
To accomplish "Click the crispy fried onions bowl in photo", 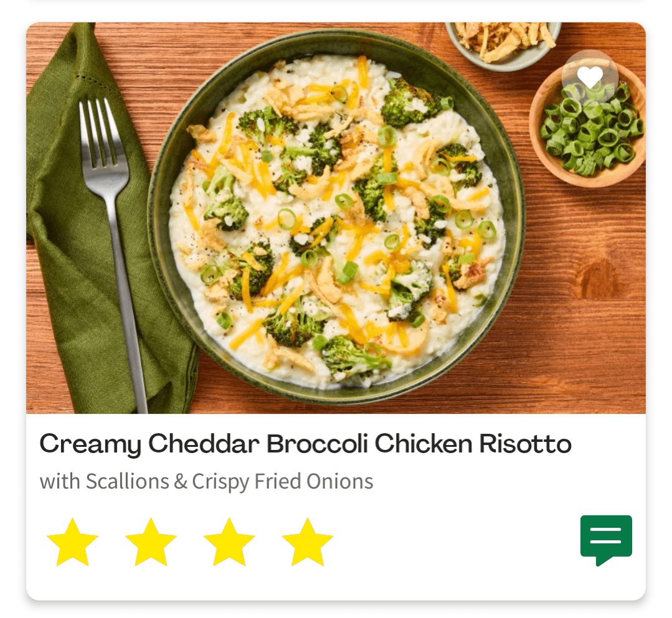I will (504, 43).
